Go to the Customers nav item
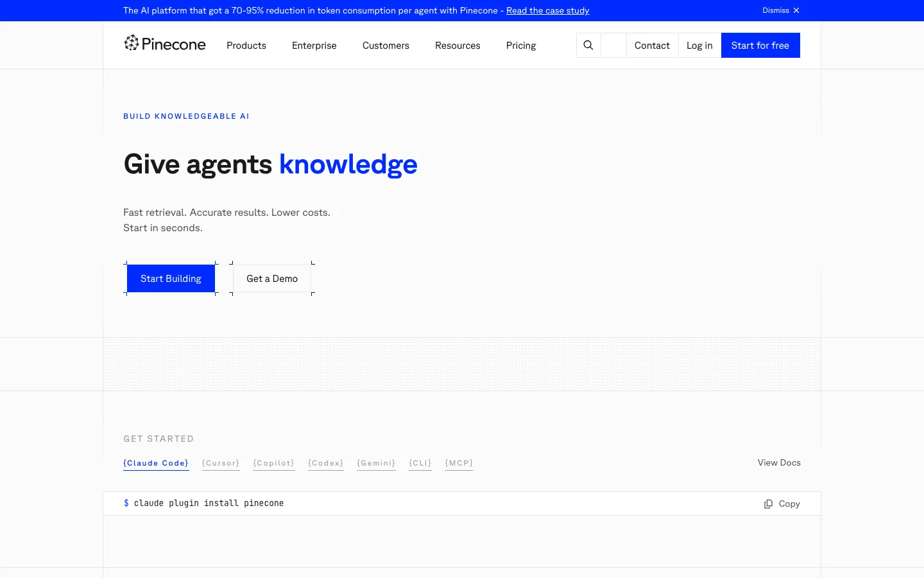The image size is (924, 578). [386, 46]
